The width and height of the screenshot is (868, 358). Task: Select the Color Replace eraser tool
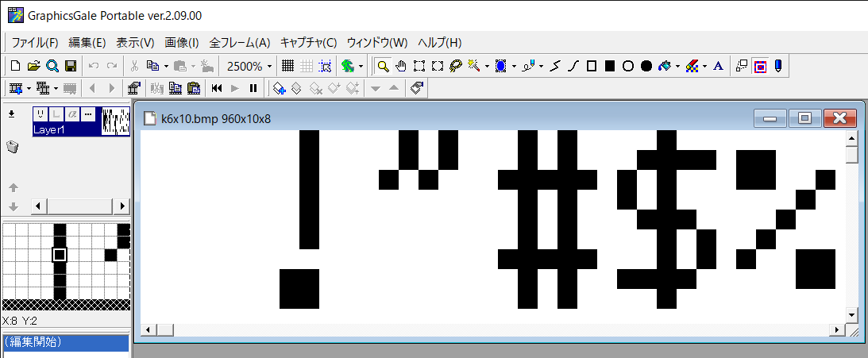click(692, 67)
